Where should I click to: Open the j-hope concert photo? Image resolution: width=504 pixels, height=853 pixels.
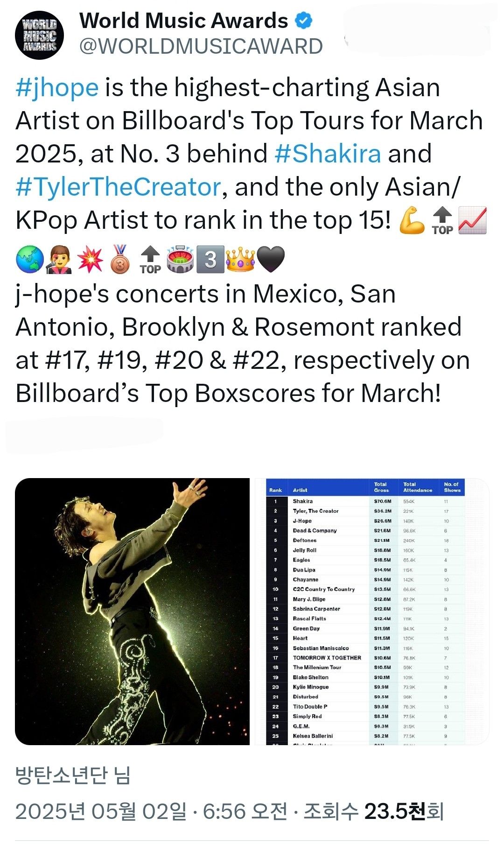tap(133, 611)
